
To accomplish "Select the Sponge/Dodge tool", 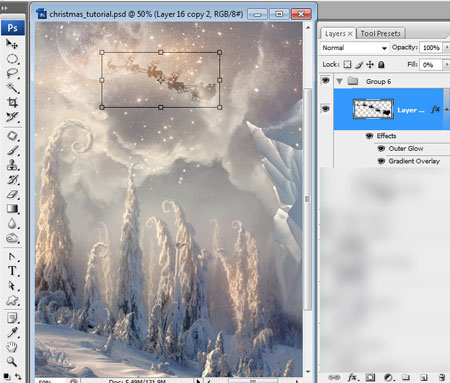I will [12, 238].
